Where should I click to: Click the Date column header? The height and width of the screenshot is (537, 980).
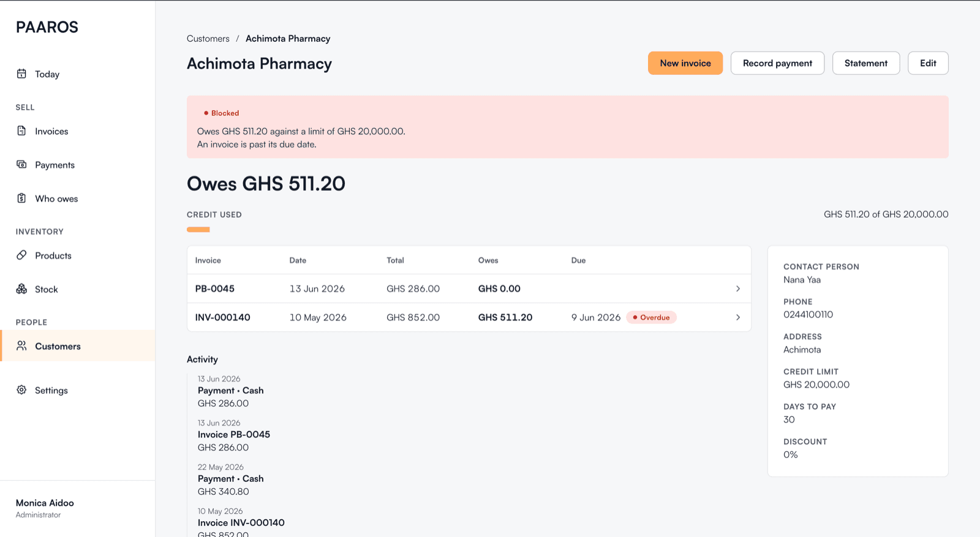tap(298, 261)
